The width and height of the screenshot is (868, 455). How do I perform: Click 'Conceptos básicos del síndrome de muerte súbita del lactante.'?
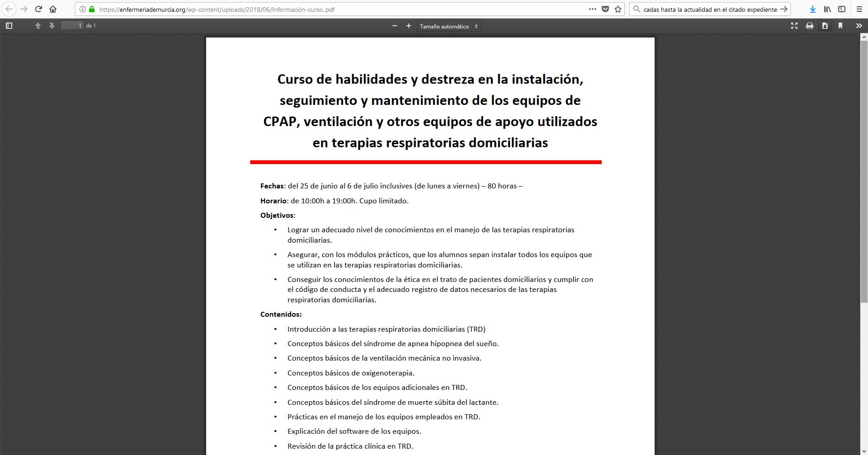tap(393, 402)
